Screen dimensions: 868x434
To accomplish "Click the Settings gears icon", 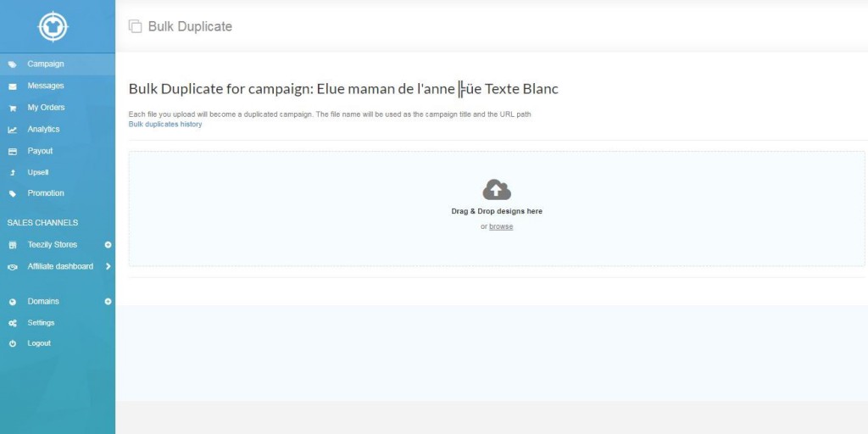I will tap(12, 323).
